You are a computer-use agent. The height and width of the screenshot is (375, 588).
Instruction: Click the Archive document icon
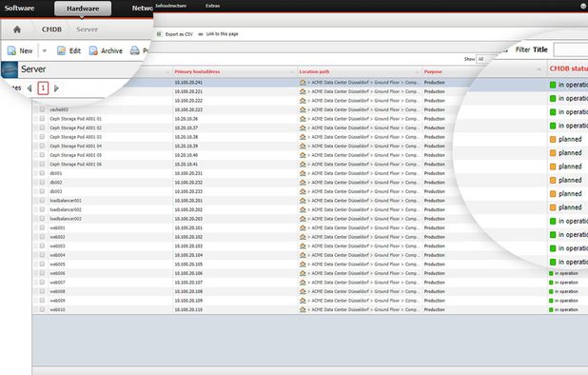93,50
